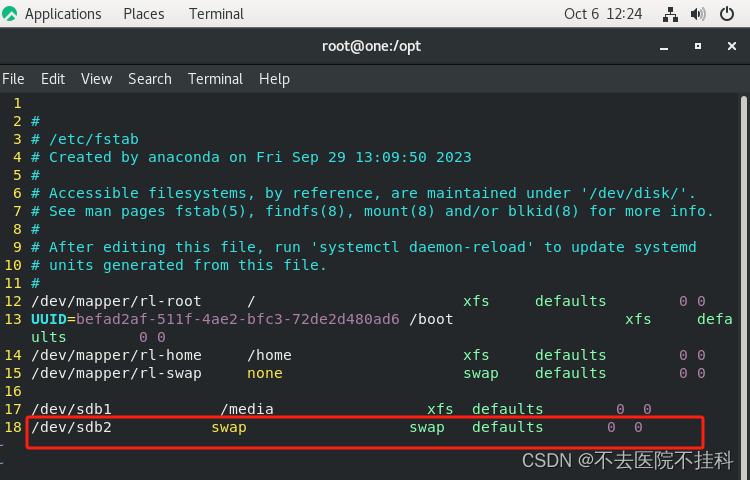Click the /media mount point
The image size is (750, 480).
247,409
